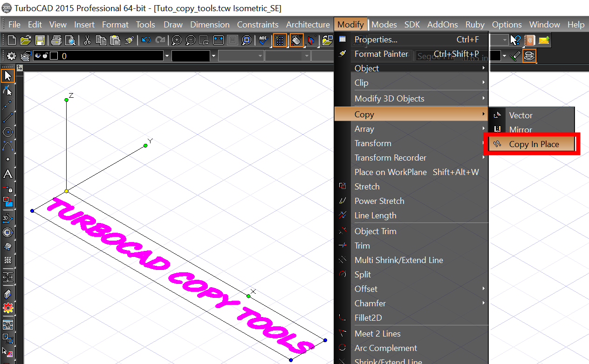The height and width of the screenshot is (364, 589).
Task: Open a file with the Open folder icon
Action: (x=25, y=40)
